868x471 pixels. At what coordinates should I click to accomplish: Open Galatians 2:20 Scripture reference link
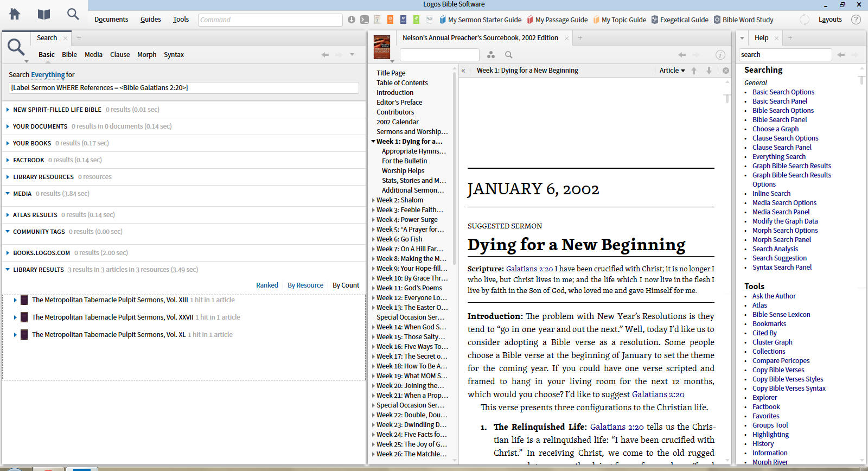(529, 269)
